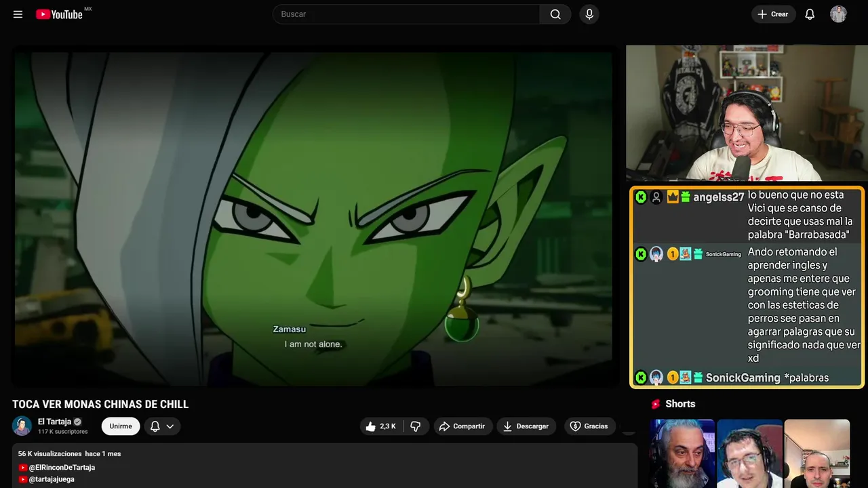Click the verified checkmark beside El Tartaja
The height and width of the screenshot is (488, 868).
tap(77, 422)
